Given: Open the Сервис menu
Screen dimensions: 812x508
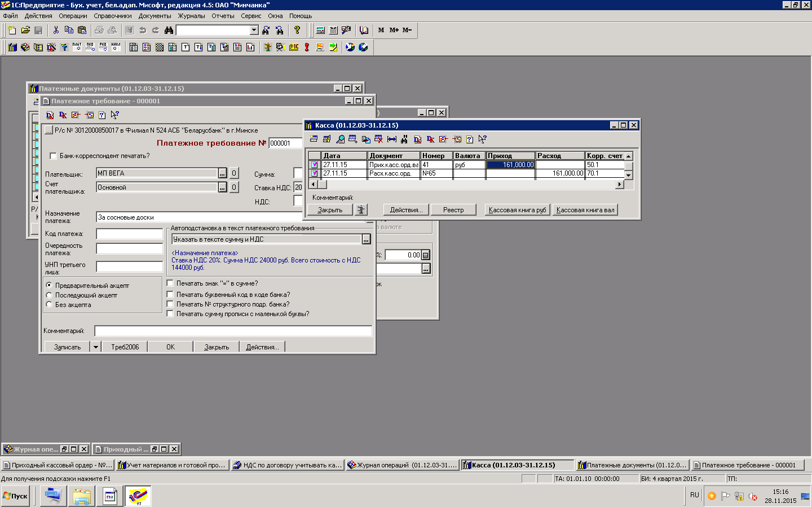Looking at the screenshot, I should click(251, 16).
